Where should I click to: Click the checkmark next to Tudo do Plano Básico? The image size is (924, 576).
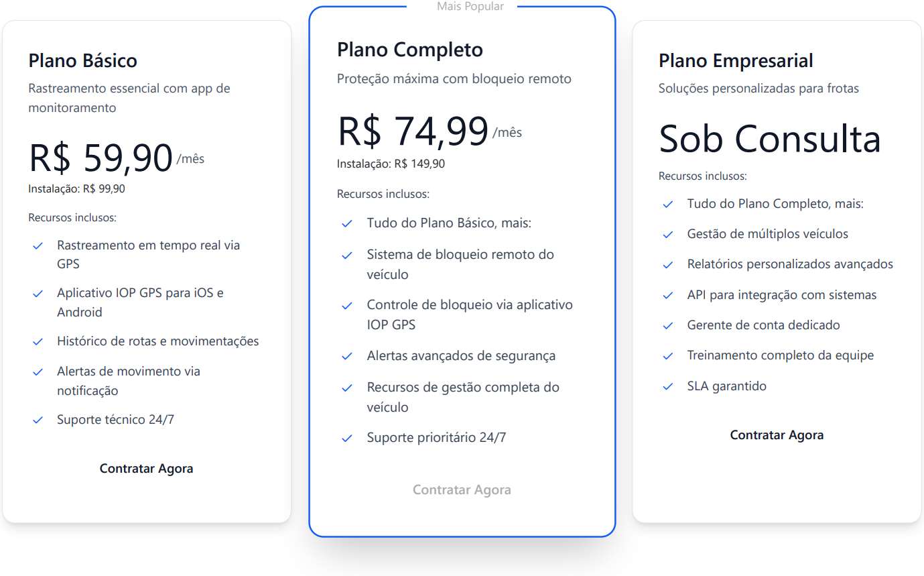(x=347, y=224)
